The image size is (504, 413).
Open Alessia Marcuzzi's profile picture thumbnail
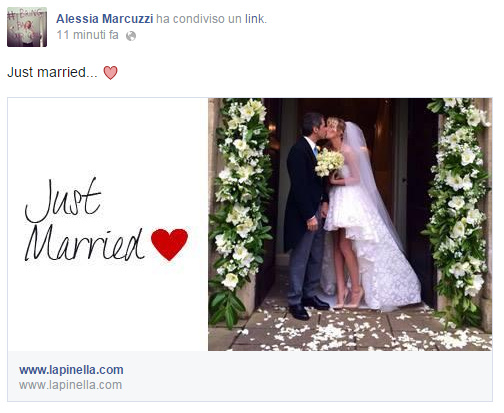(x=27, y=27)
